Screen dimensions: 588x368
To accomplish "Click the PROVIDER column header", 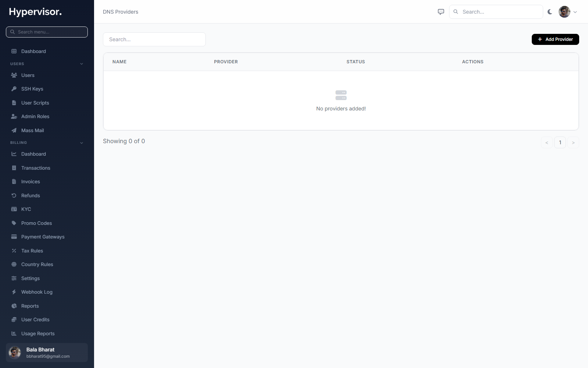I will [226, 62].
